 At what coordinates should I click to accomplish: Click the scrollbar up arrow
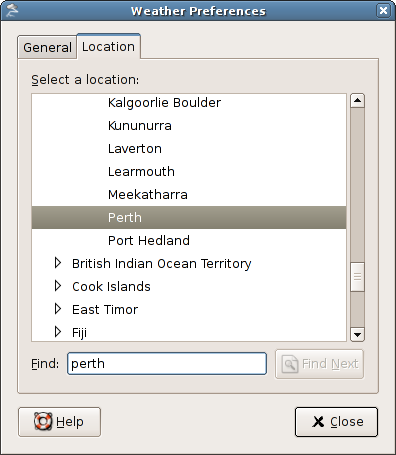pos(357,101)
